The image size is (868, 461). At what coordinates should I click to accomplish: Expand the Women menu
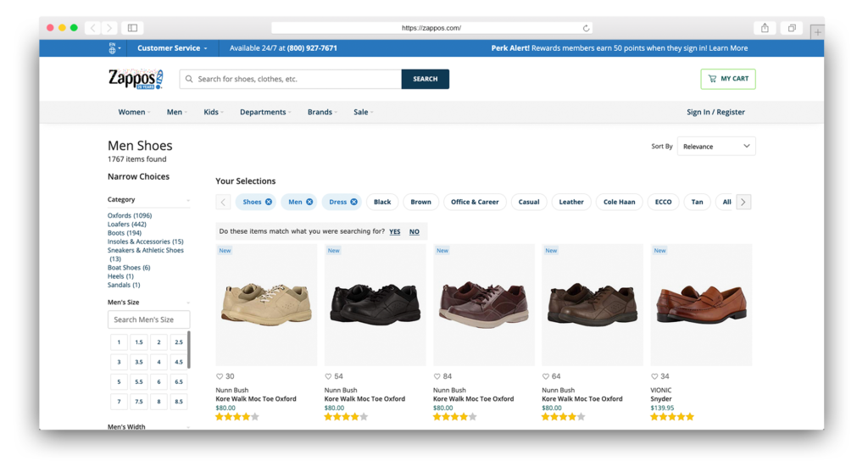pyautogui.click(x=133, y=113)
